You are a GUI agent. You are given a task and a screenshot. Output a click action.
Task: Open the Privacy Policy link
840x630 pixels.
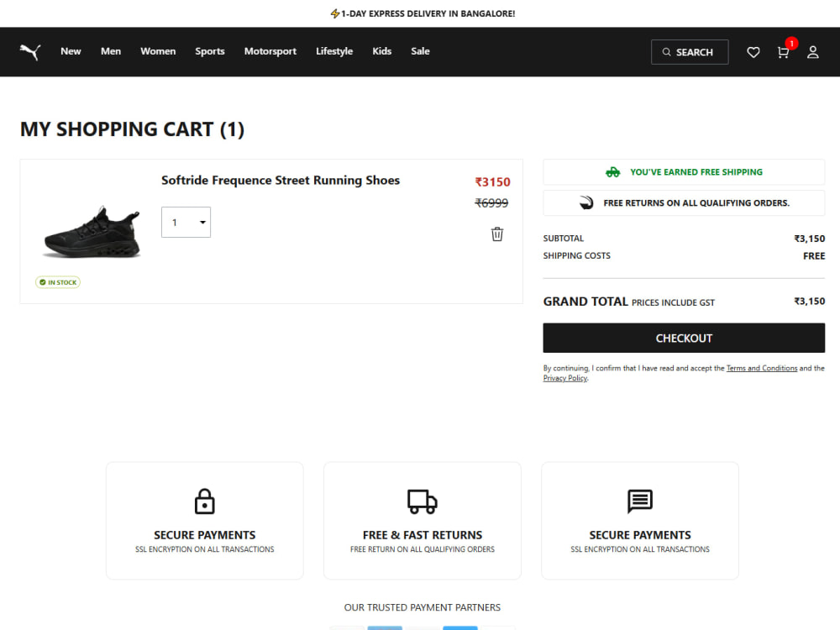point(565,378)
